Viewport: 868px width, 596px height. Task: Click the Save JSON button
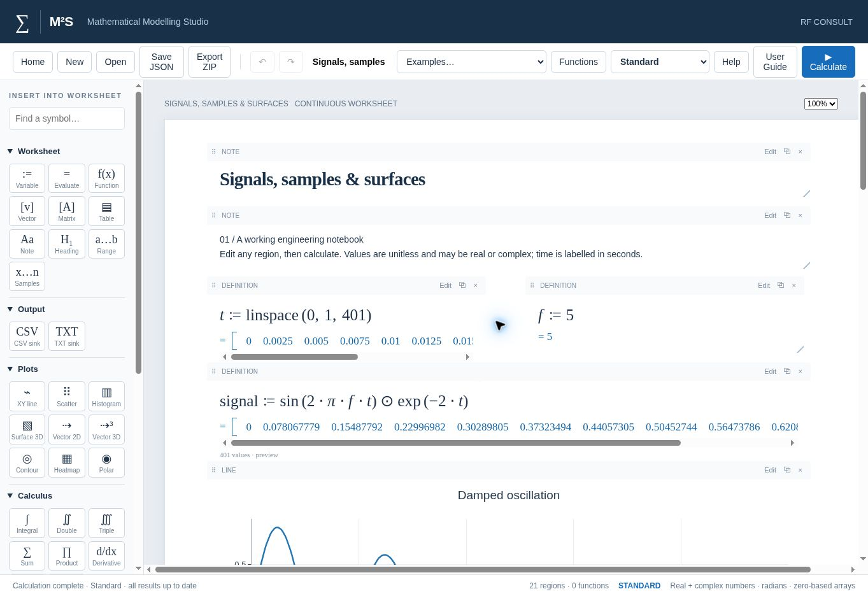[x=162, y=62]
